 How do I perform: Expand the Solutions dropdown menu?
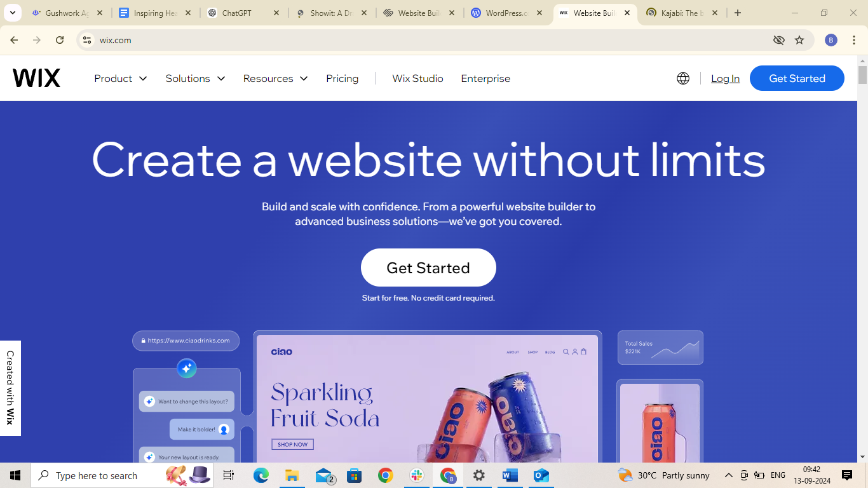(196, 78)
